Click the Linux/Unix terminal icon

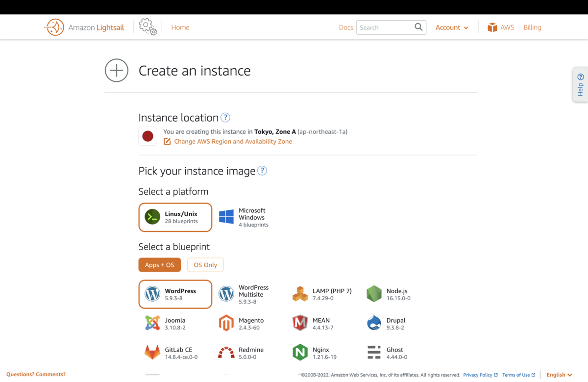(x=152, y=217)
